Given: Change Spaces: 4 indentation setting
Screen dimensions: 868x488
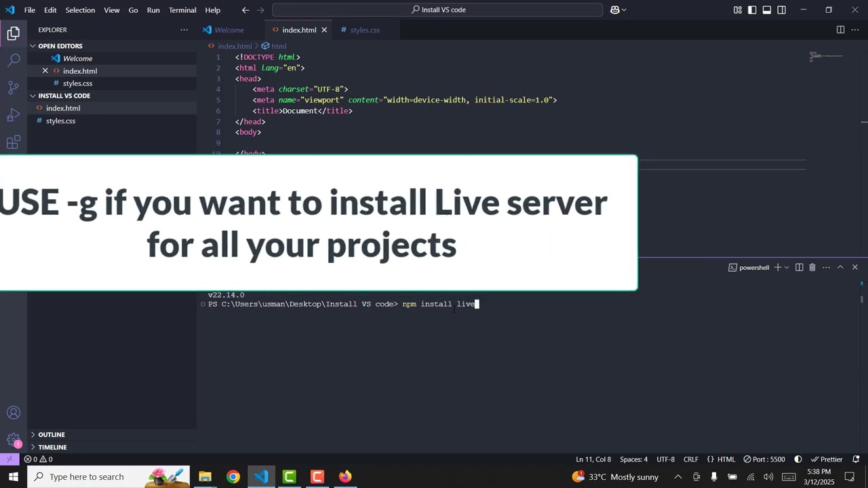Looking at the screenshot, I should click(x=633, y=459).
